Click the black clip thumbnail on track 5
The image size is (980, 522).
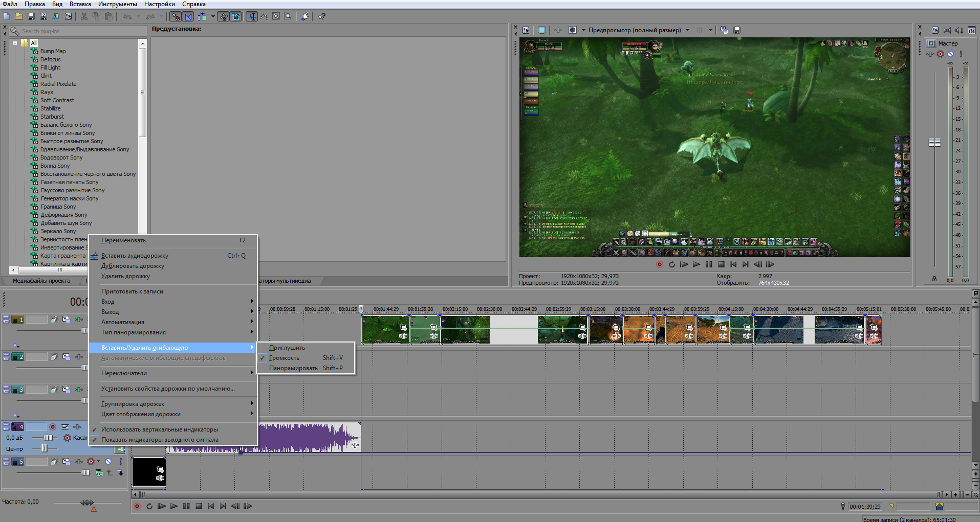coord(148,472)
